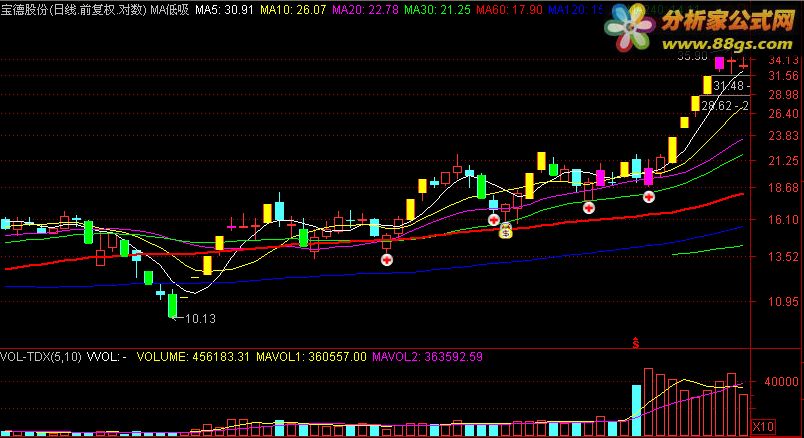This screenshot has height=438, width=804.
Task: Click the MA30: 21.25 legend value
Action: [x=437, y=9]
